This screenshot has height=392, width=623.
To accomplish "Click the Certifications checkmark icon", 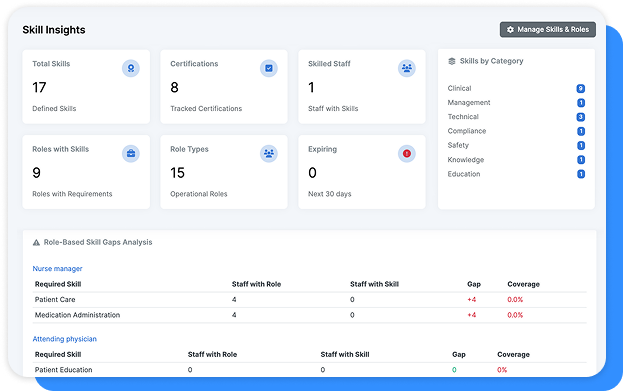I will [x=269, y=68].
